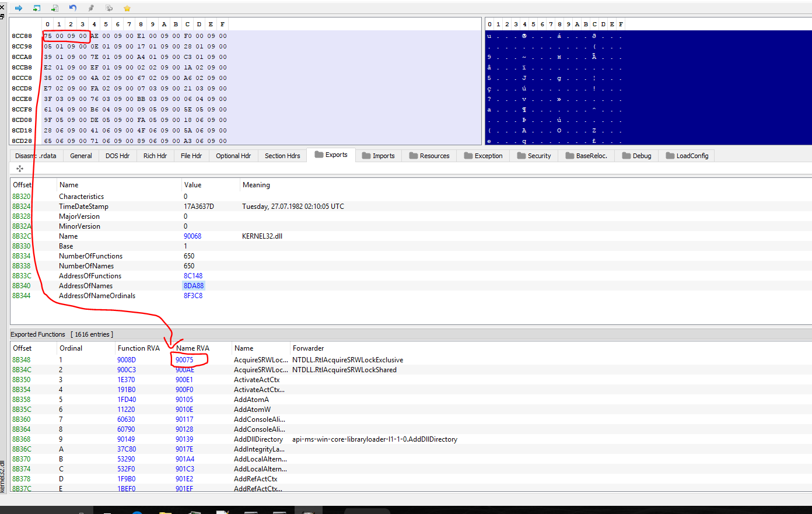Sort by the Name RVA column header
The width and height of the screenshot is (812, 514).
(x=192, y=348)
